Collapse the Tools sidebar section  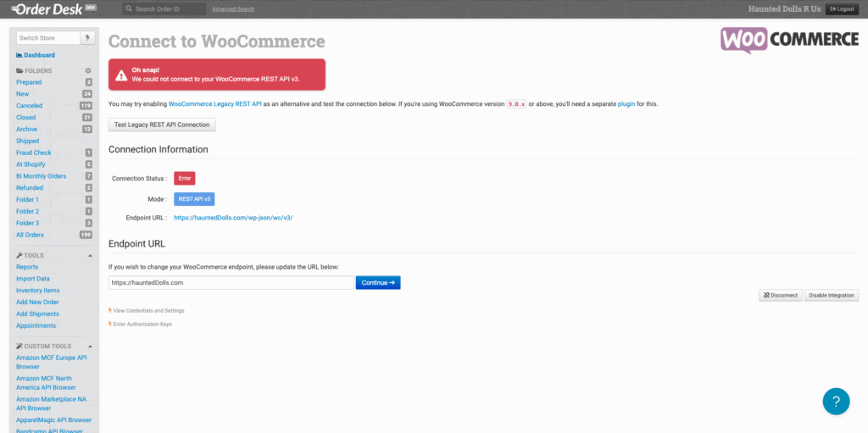pos(90,255)
